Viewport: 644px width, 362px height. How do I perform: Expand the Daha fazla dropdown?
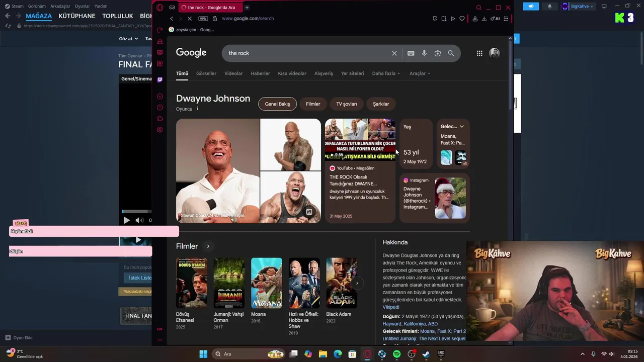click(386, 73)
